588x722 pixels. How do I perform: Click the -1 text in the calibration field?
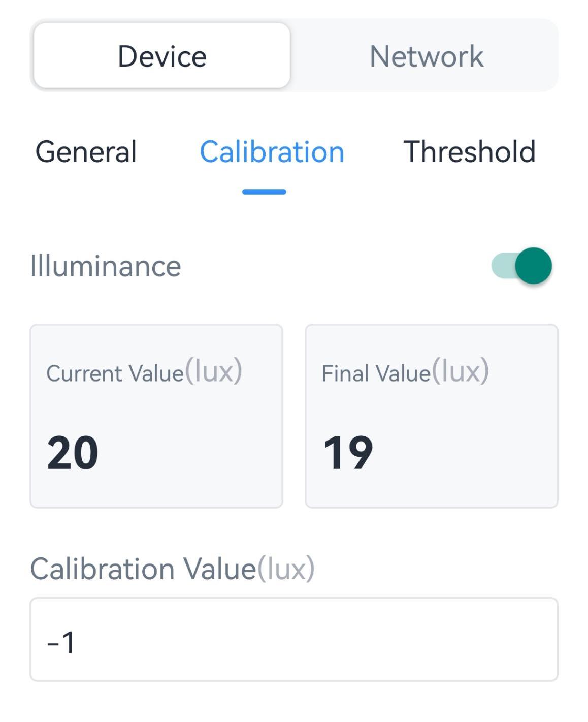(x=61, y=642)
